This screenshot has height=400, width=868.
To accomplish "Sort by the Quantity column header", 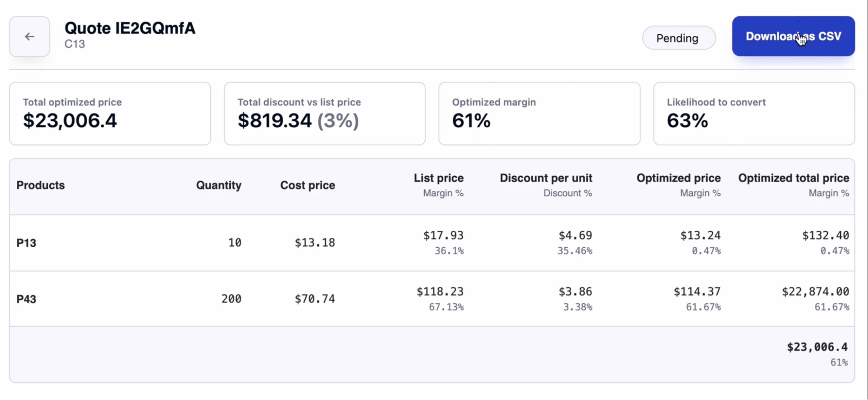I will 218,185.
